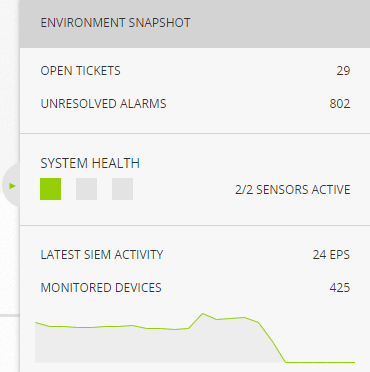Viewport: 370px width, 372px height.
Task: Open the Unresolved Alarms label
Action: click(x=103, y=104)
